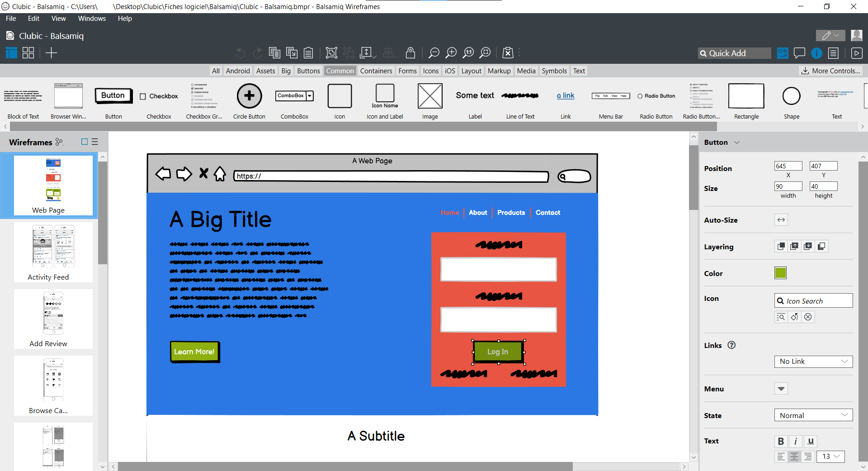Group the selected controls
Viewport: 868px width, 471px height.
click(x=331, y=53)
